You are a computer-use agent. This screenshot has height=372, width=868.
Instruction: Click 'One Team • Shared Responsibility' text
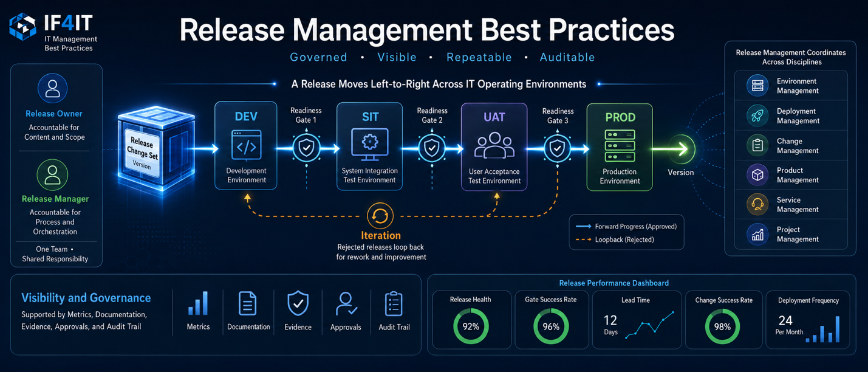[x=55, y=254]
